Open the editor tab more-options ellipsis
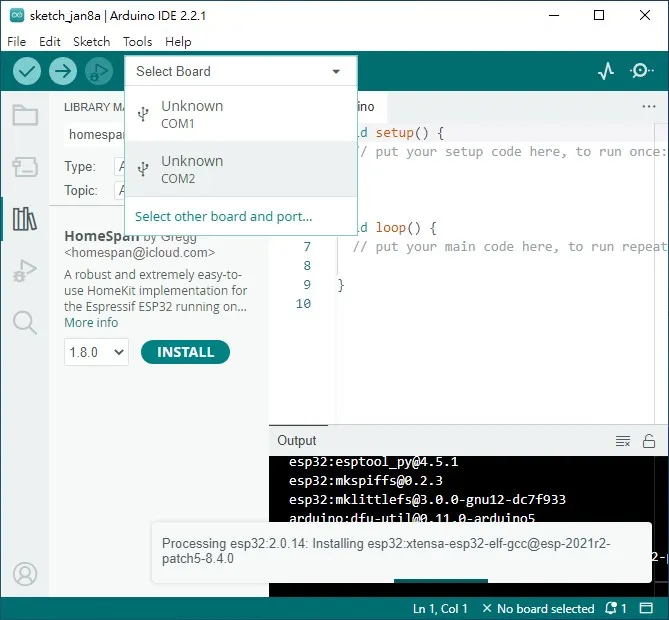669x620 pixels. click(x=649, y=106)
